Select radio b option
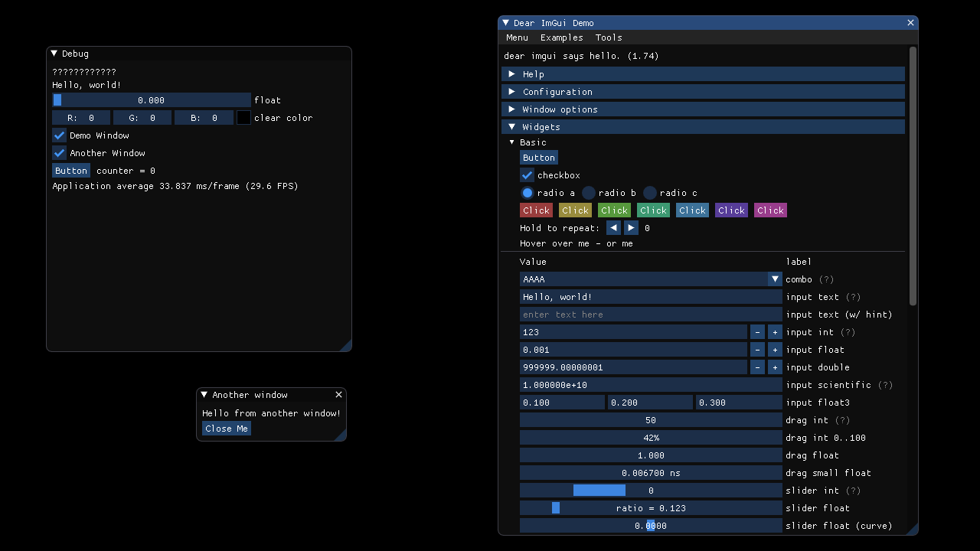The width and height of the screenshot is (980, 551). [588, 193]
